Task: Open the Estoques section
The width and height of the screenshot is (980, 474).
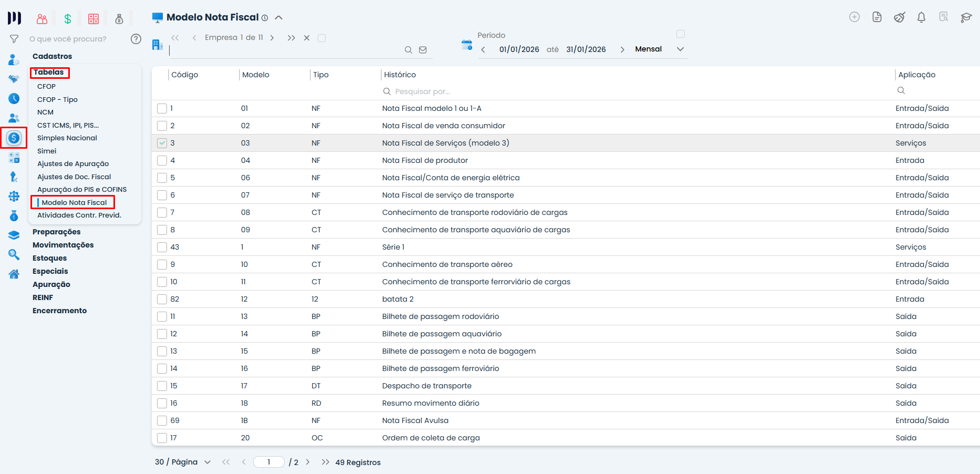Action: point(50,258)
